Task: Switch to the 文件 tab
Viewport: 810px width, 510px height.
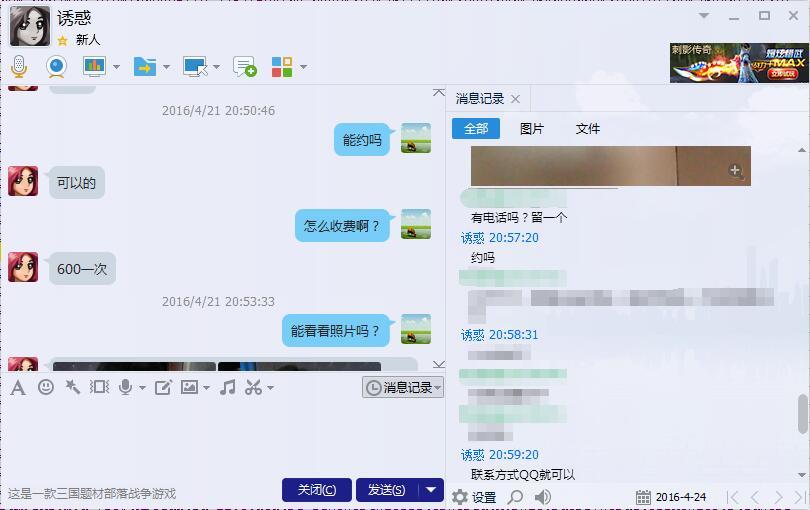Action: 588,129
